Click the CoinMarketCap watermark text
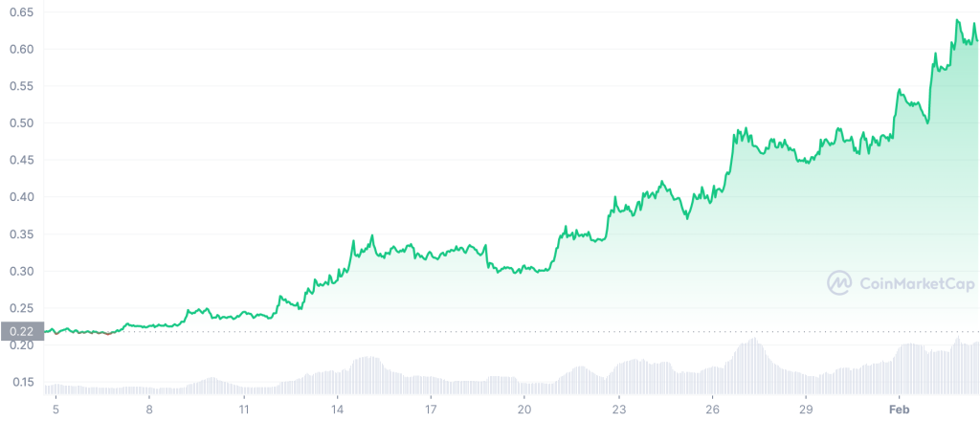This screenshot has width=980, height=422. point(917,284)
